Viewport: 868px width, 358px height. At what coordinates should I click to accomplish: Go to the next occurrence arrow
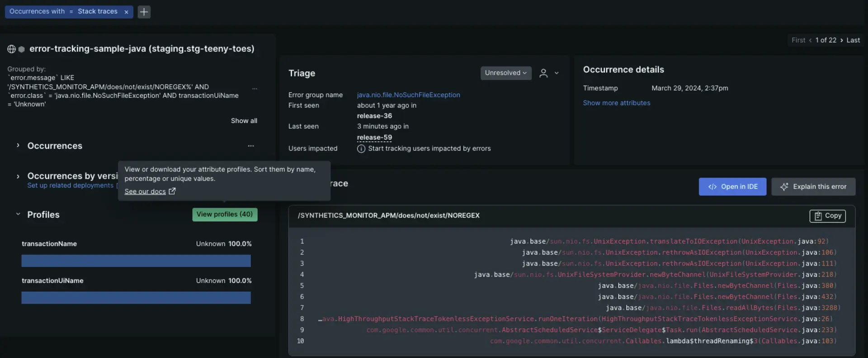click(x=841, y=40)
